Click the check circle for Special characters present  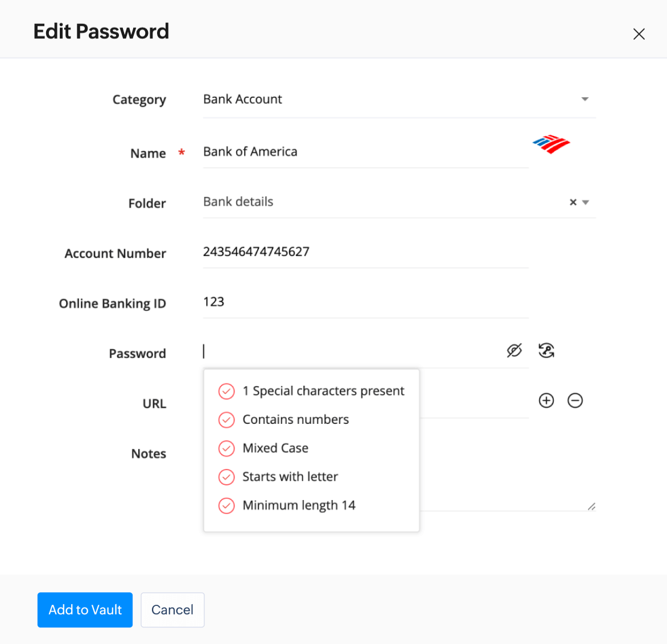[x=226, y=391]
